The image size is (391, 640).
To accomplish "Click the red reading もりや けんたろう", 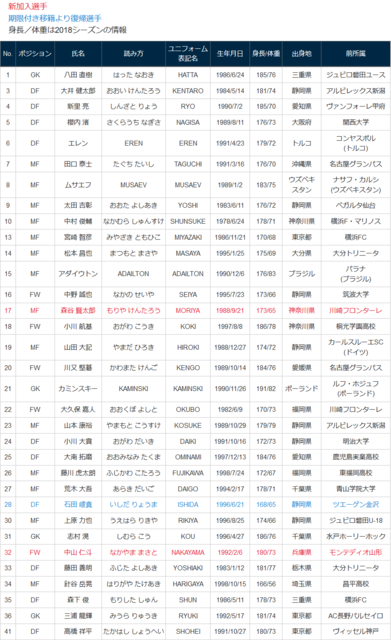I will (x=133, y=311).
